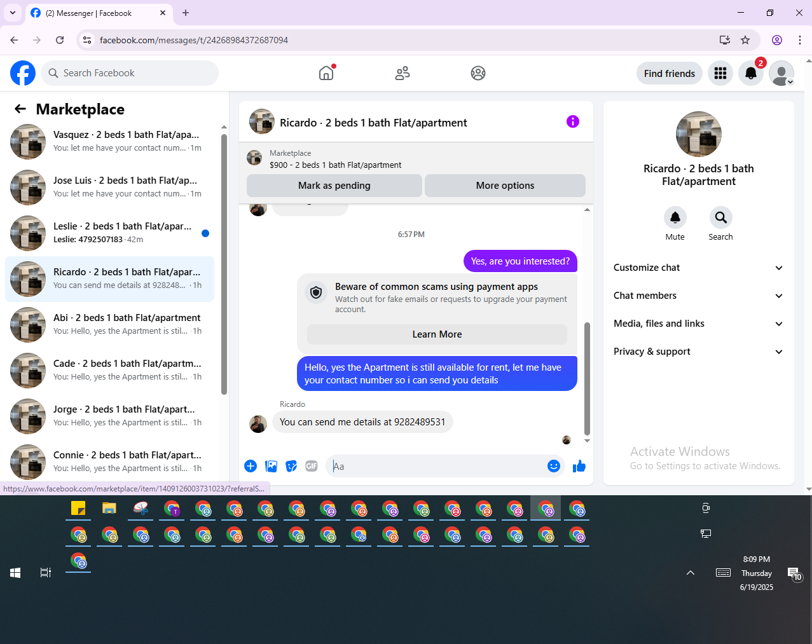Viewport: 812px width, 644px height.
Task: Click the touch keyboard tray icon
Action: click(x=723, y=573)
